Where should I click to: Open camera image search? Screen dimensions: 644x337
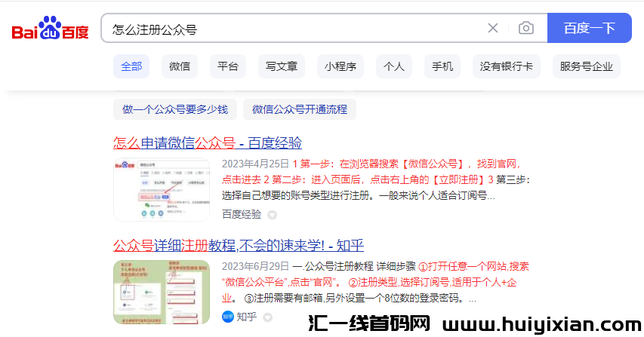[x=526, y=29]
